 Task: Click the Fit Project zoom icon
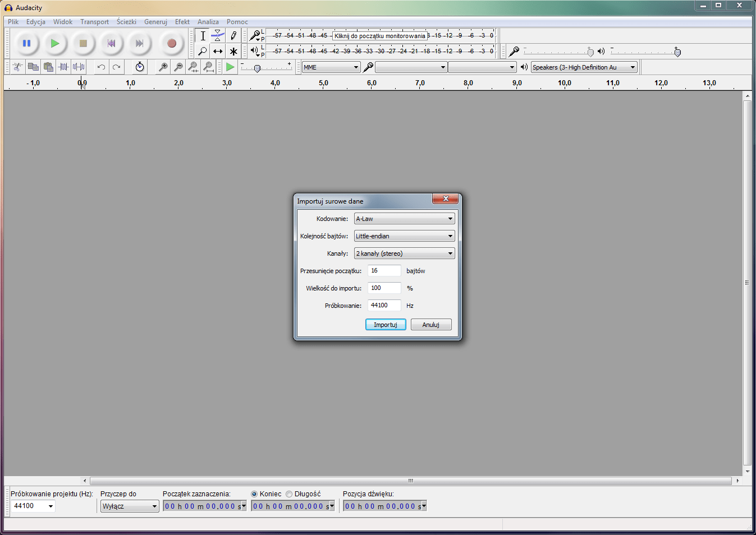(x=208, y=67)
